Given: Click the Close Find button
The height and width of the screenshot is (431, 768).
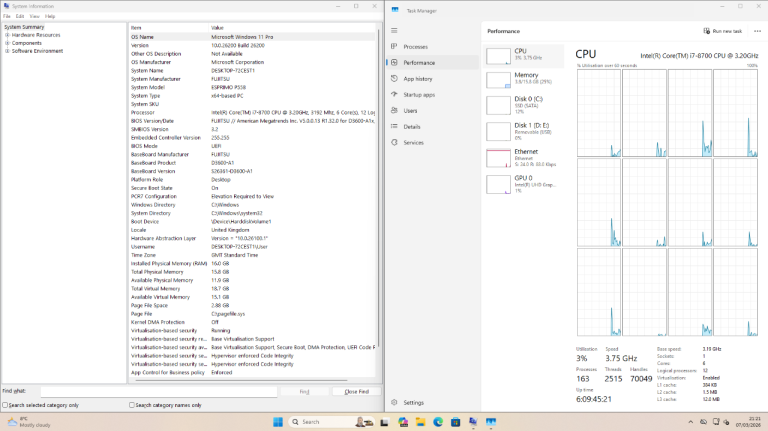Looking at the screenshot, I should [356, 391].
